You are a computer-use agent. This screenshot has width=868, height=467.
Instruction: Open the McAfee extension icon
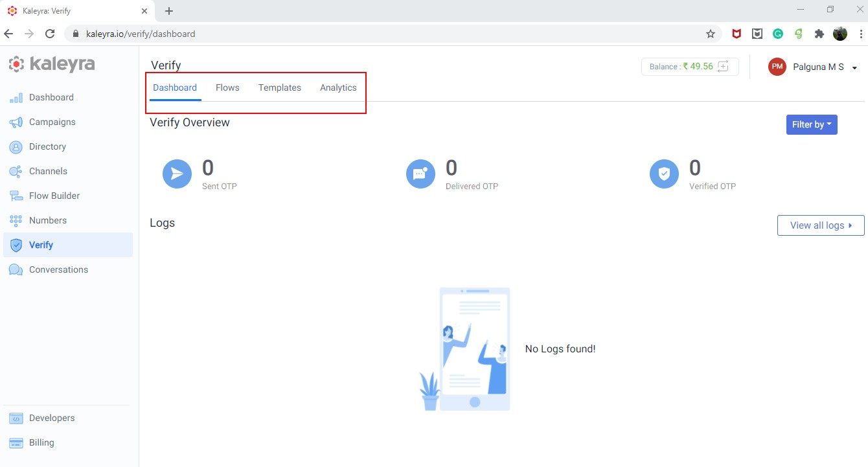[x=737, y=34]
